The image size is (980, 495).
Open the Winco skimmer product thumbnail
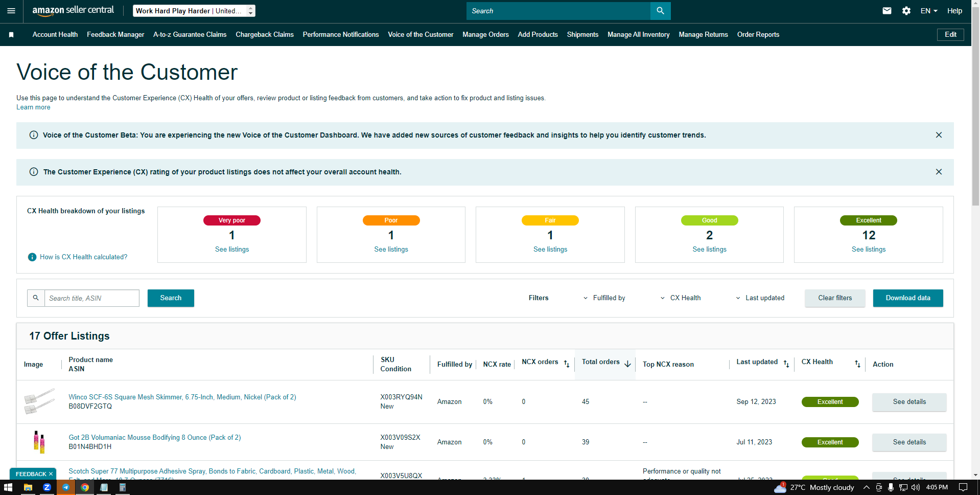point(39,401)
